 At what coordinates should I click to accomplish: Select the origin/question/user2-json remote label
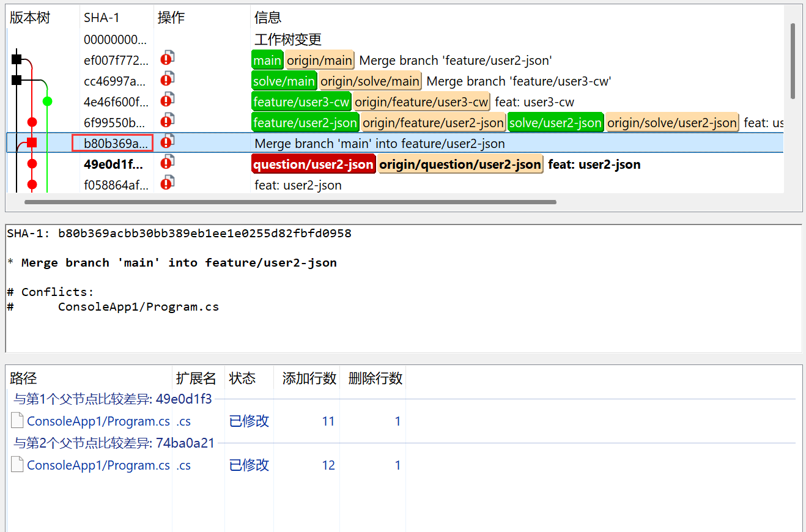460,164
